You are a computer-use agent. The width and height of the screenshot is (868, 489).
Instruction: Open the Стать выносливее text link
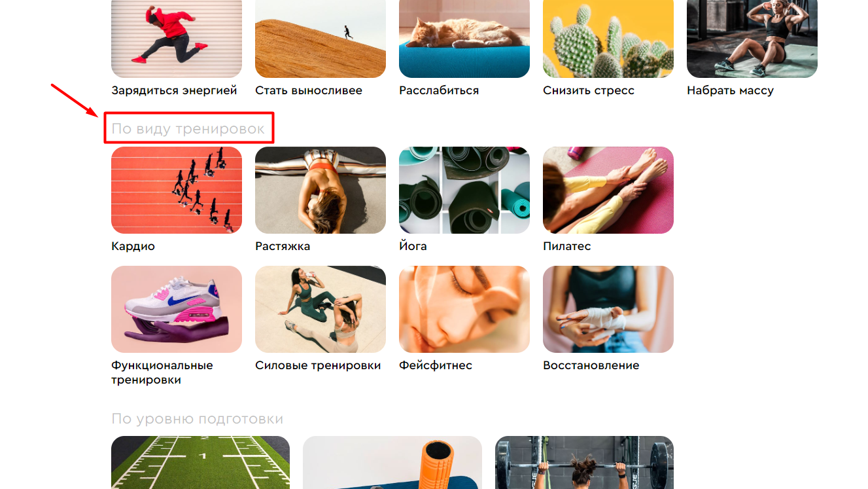pyautogui.click(x=309, y=90)
